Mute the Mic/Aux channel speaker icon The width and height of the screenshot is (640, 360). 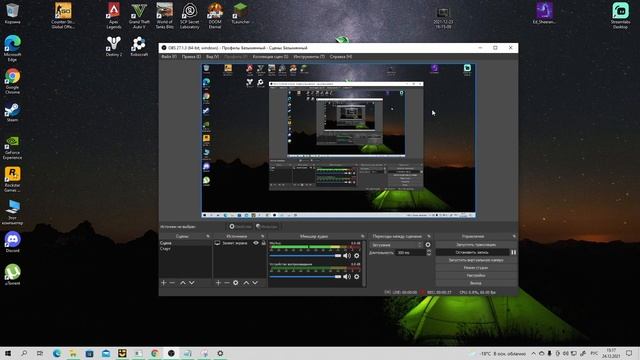click(347, 256)
